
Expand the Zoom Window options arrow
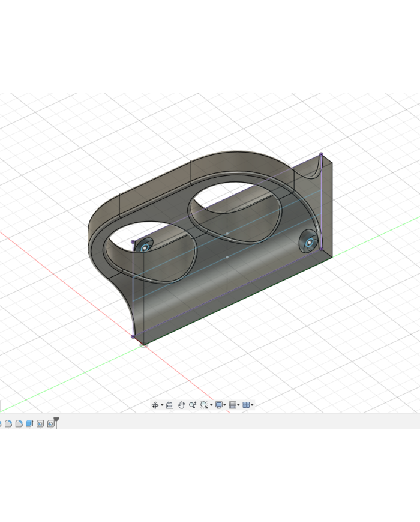pos(211,405)
